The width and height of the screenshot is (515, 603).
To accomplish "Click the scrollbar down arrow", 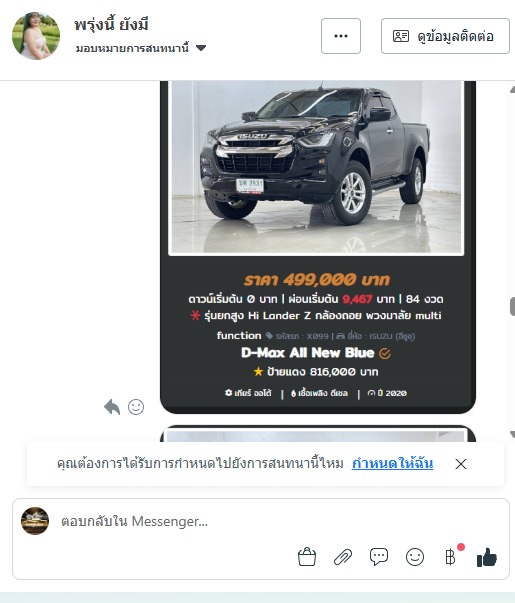I will tap(512, 434).
